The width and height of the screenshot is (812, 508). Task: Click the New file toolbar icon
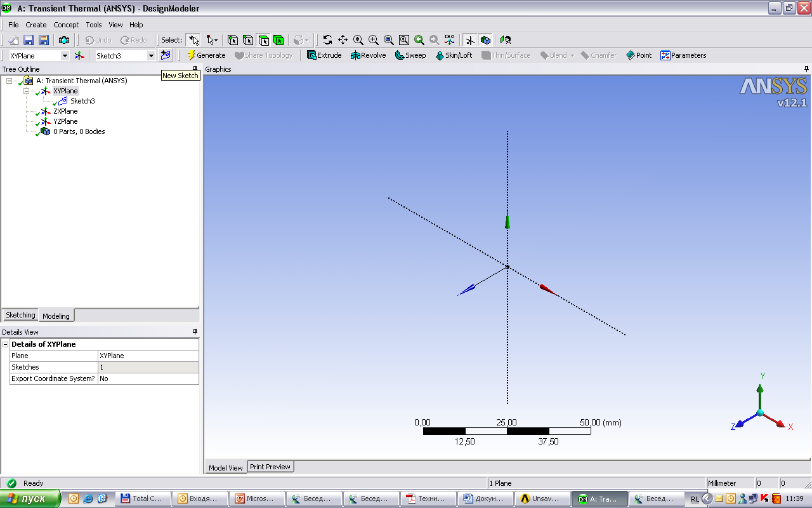point(13,40)
